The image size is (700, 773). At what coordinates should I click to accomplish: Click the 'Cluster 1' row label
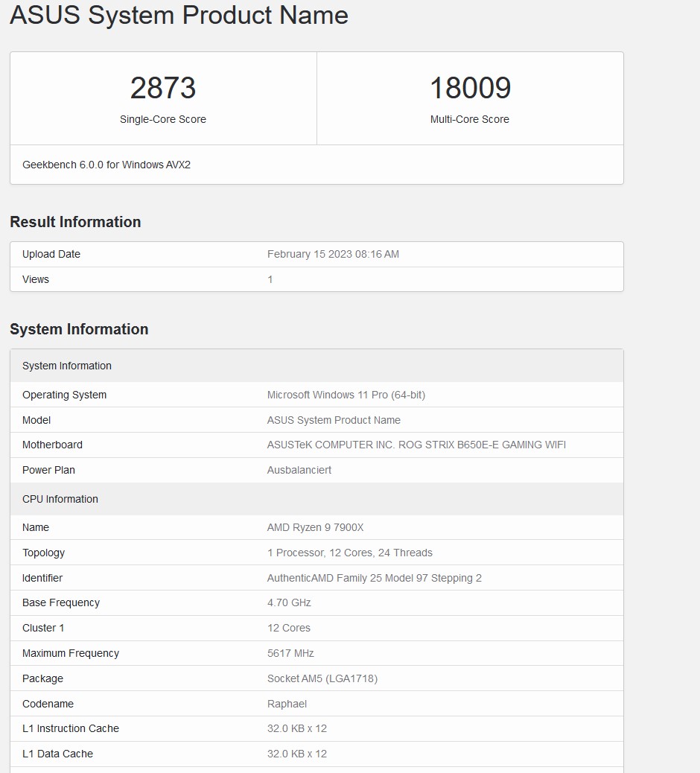click(43, 628)
